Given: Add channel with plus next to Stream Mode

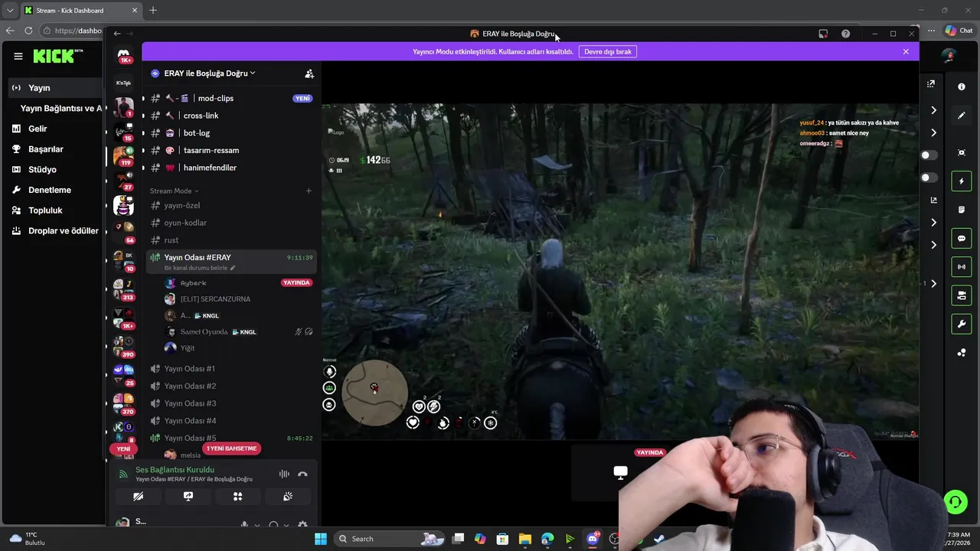Looking at the screenshot, I should (309, 191).
